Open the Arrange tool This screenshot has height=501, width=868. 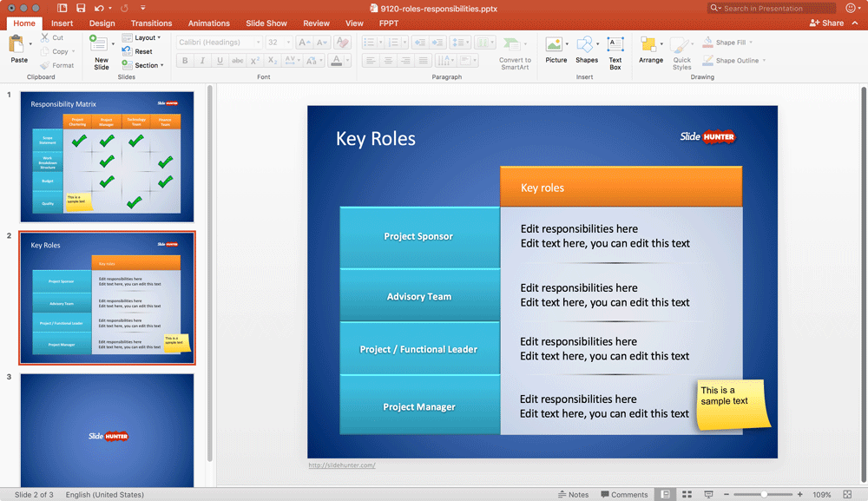coord(648,45)
